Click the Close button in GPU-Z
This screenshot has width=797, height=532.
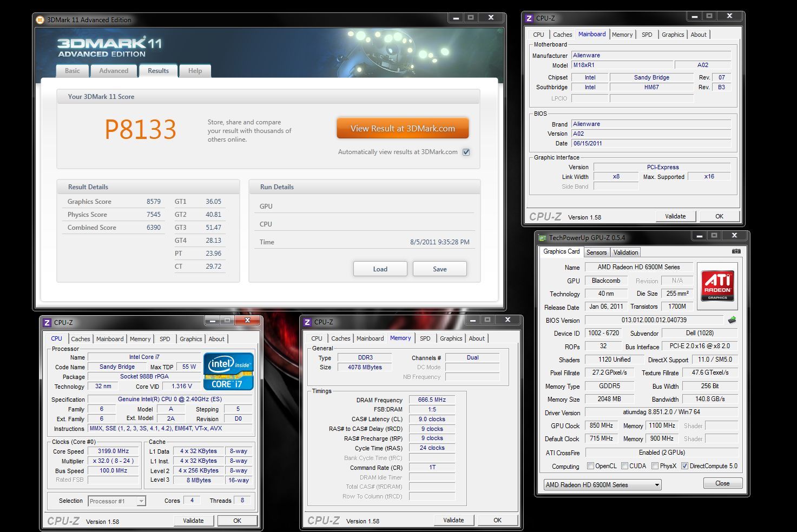(722, 483)
